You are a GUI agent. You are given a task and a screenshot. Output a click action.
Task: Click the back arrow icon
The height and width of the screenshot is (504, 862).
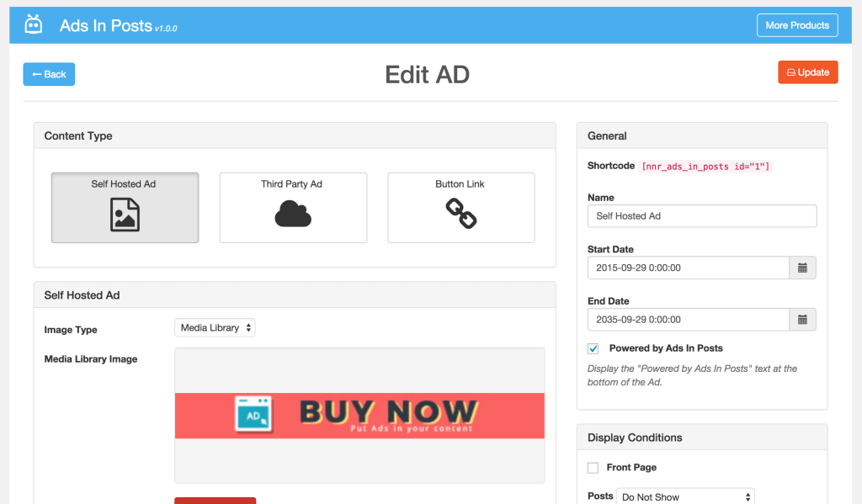(x=38, y=74)
